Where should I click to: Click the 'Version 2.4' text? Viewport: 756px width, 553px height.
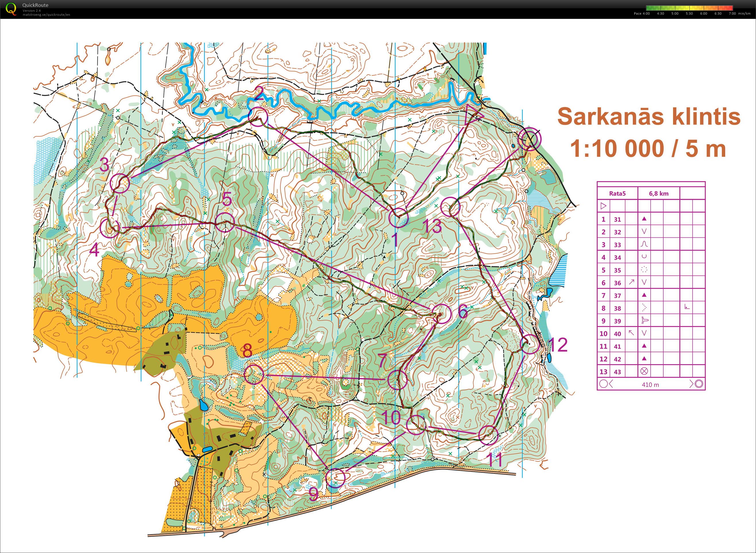(32, 10)
